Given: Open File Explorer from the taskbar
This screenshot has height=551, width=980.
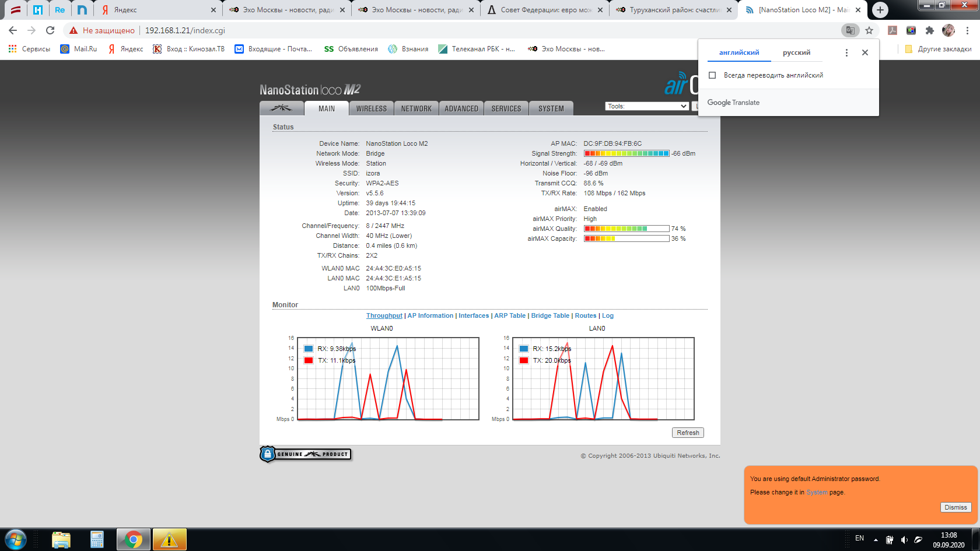Looking at the screenshot, I should click(x=61, y=539).
